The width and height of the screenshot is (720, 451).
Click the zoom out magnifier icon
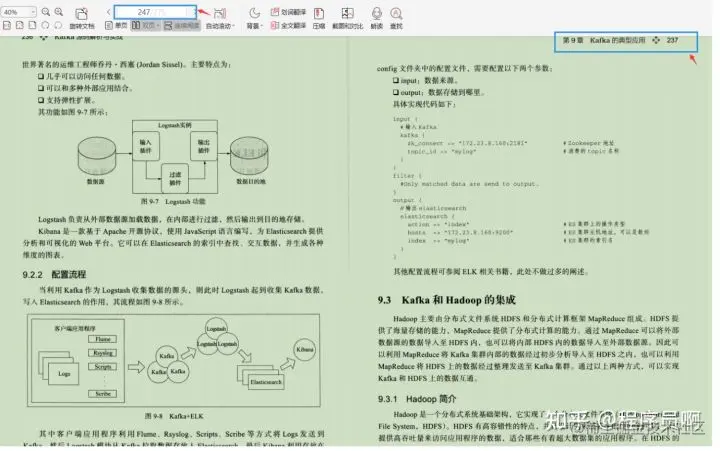(45, 12)
